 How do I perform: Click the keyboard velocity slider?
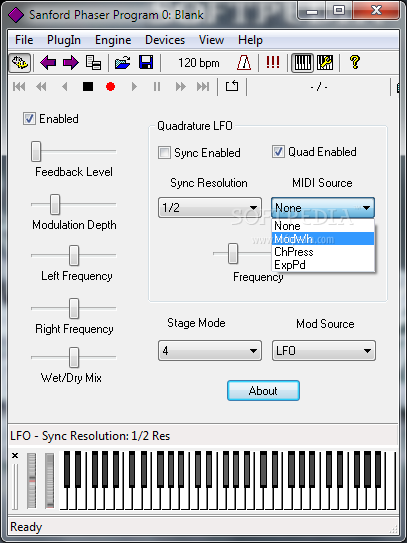coord(15,487)
